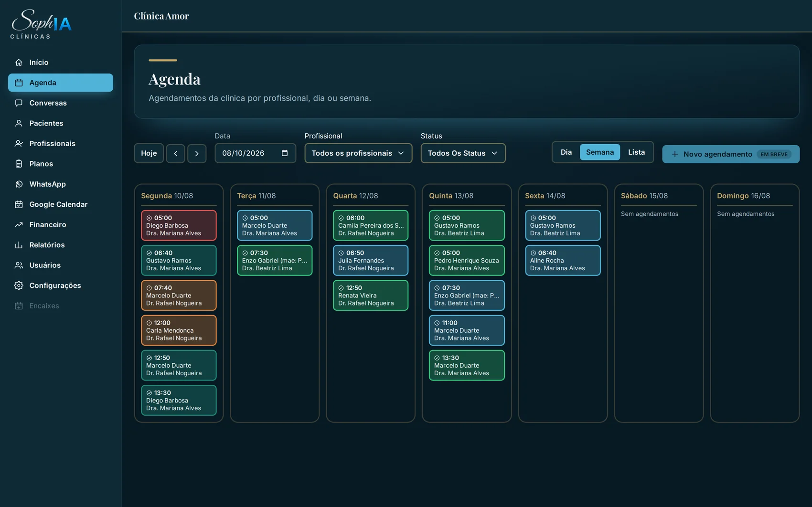Open Pedro Henrique Souza 05:00 appointment
This screenshot has width=812, height=507.
point(467,260)
